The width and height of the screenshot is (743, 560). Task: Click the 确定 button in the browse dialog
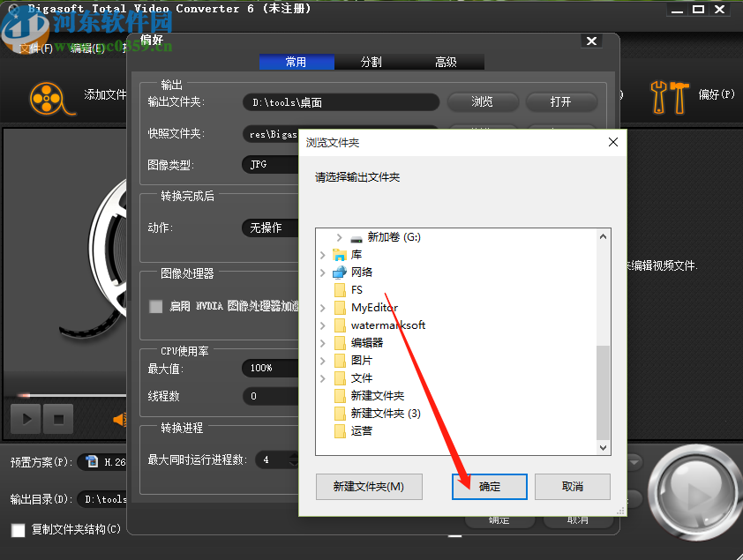point(489,486)
